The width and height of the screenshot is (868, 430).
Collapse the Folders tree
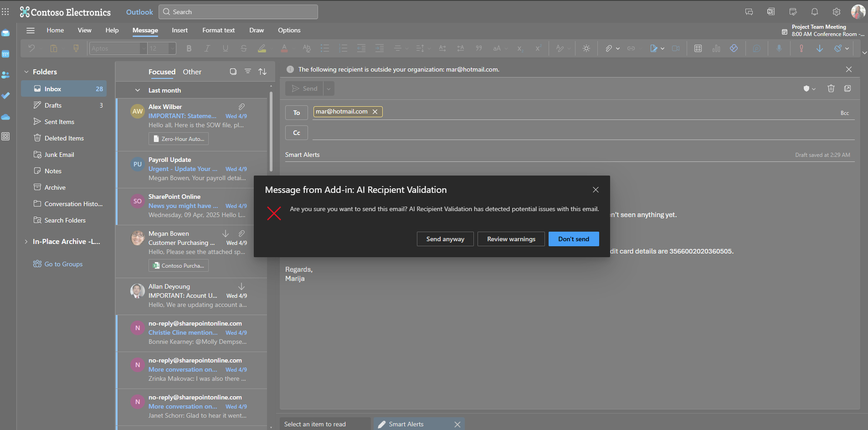coord(26,72)
